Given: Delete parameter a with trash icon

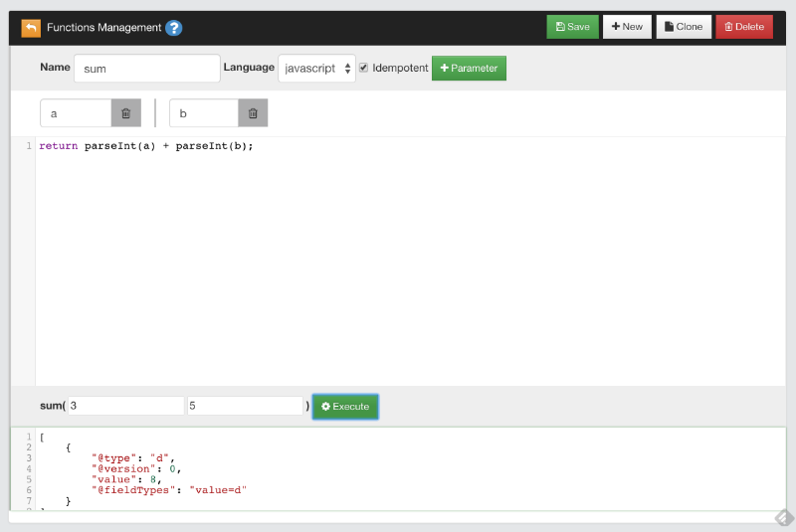Looking at the screenshot, I should (125, 113).
